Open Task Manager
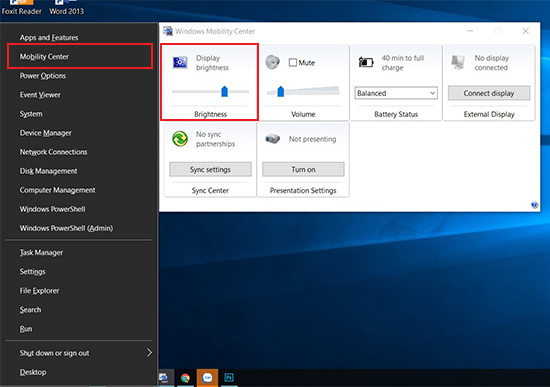 coord(41,253)
